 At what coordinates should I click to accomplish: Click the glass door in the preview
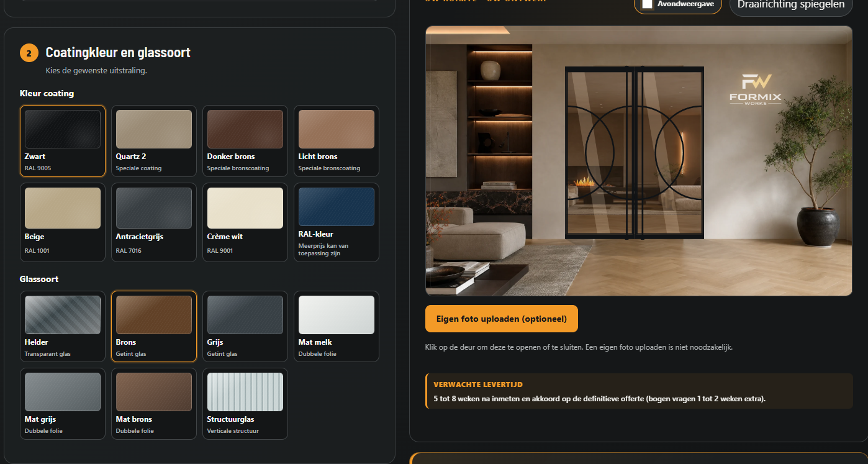pos(634,152)
